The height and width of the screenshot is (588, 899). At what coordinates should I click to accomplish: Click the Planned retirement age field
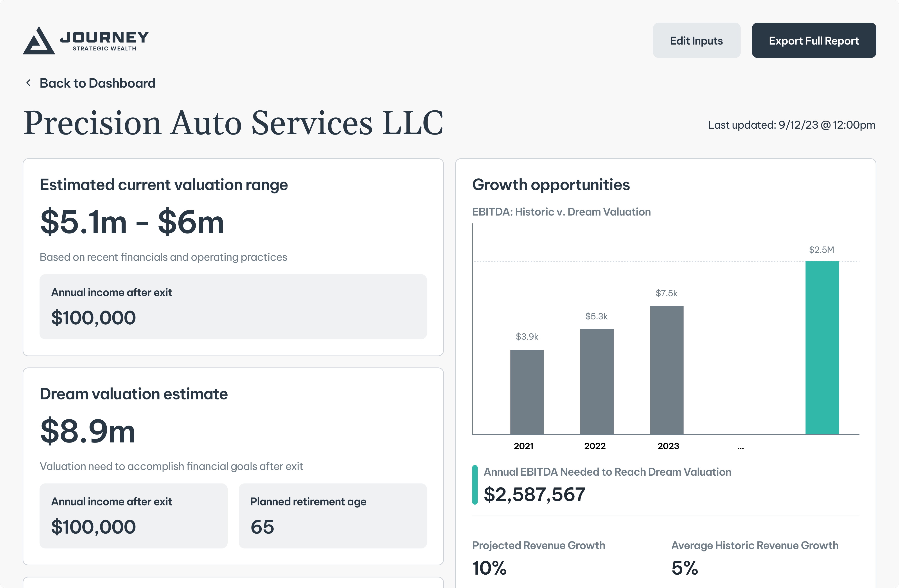coord(332,516)
